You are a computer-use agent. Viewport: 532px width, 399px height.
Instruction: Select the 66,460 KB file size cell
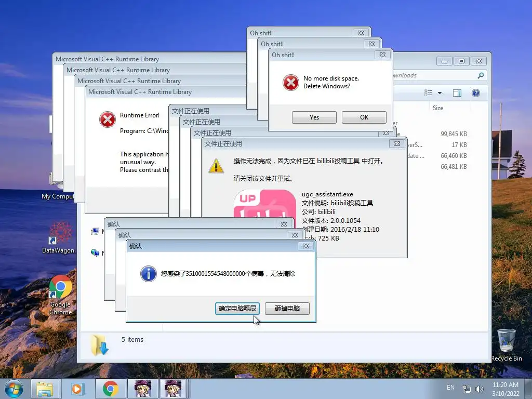click(454, 156)
